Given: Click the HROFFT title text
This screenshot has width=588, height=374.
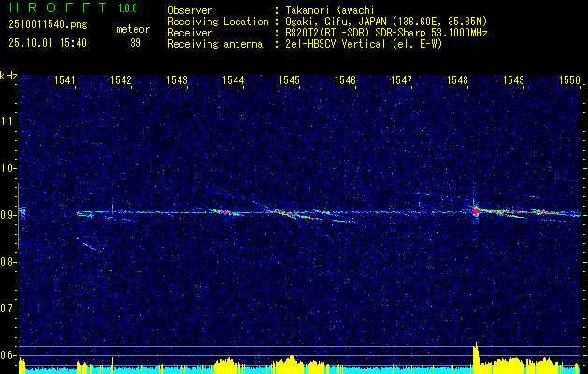Looking at the screenshot, I should [57, 7].
